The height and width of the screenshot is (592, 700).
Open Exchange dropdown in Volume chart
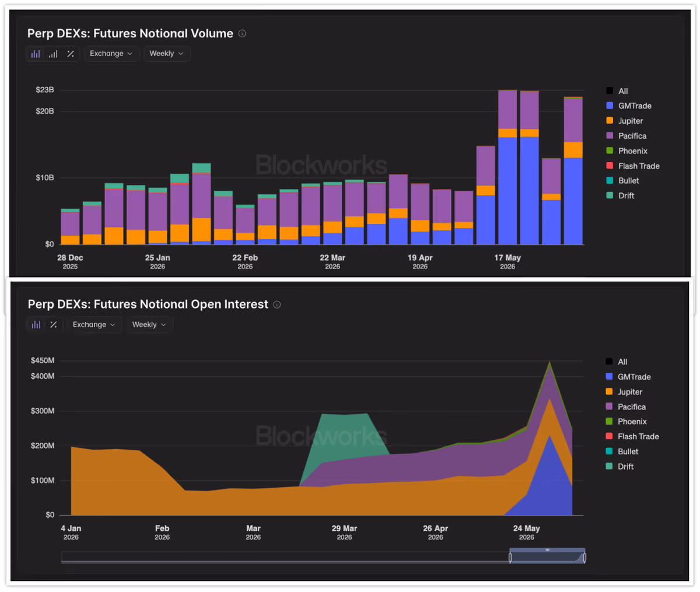click(x=111, y=54)
